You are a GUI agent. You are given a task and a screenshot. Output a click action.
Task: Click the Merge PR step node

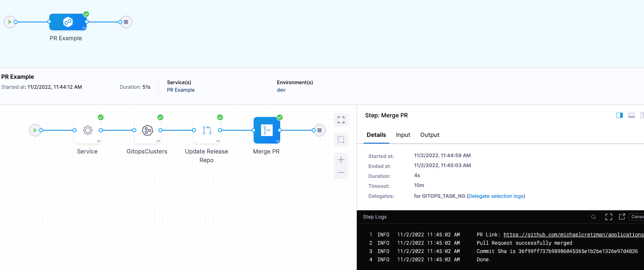click(x=266, y=130)
